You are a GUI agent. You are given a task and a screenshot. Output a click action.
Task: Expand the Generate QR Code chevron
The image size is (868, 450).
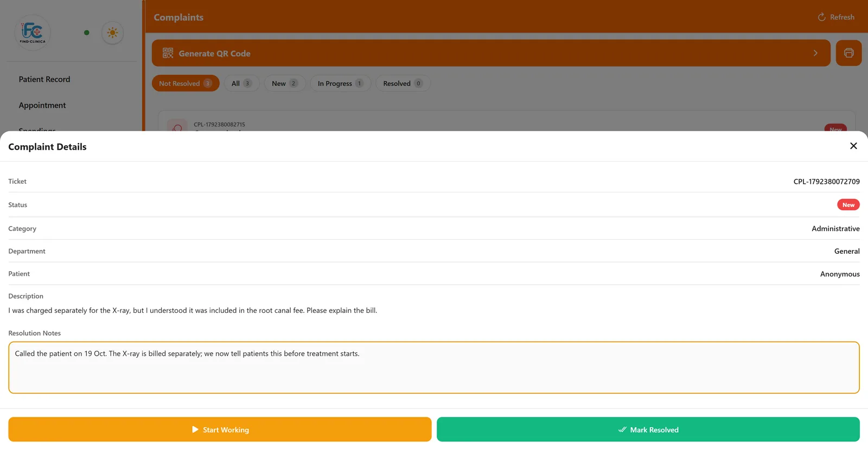point(815,53)
